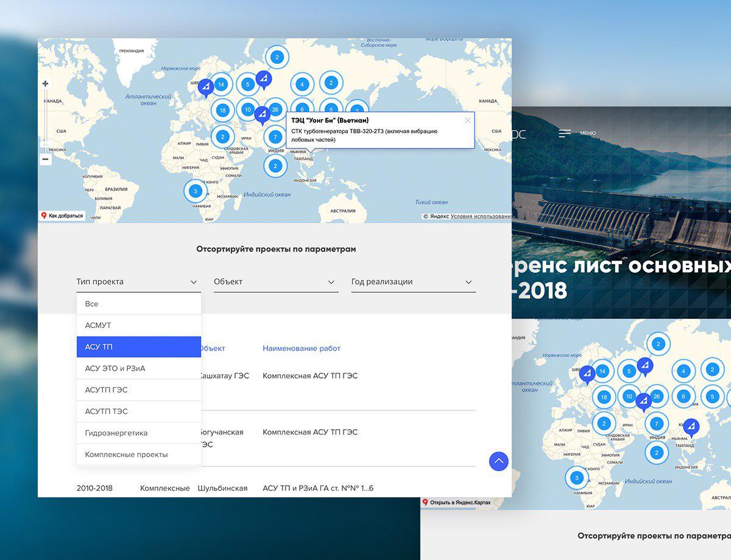731x560 pixels.
Task: Click Объект table column header
Action: tap(212, 348)
